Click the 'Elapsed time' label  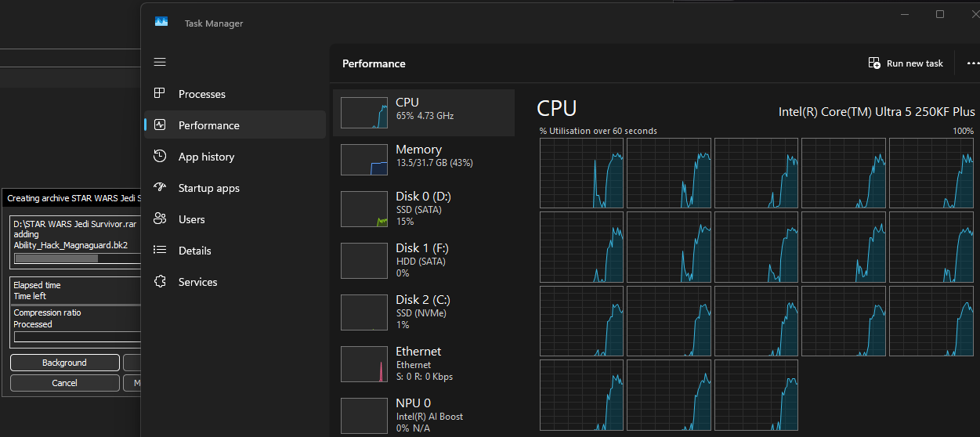[x=37, y=285]
